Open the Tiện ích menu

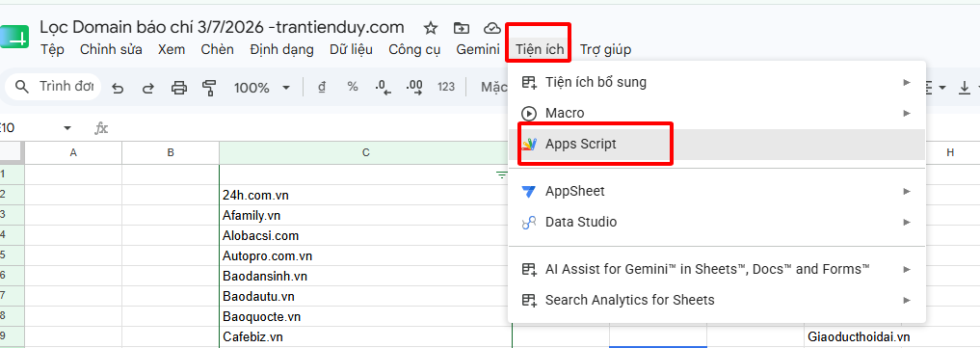[540, 49]
